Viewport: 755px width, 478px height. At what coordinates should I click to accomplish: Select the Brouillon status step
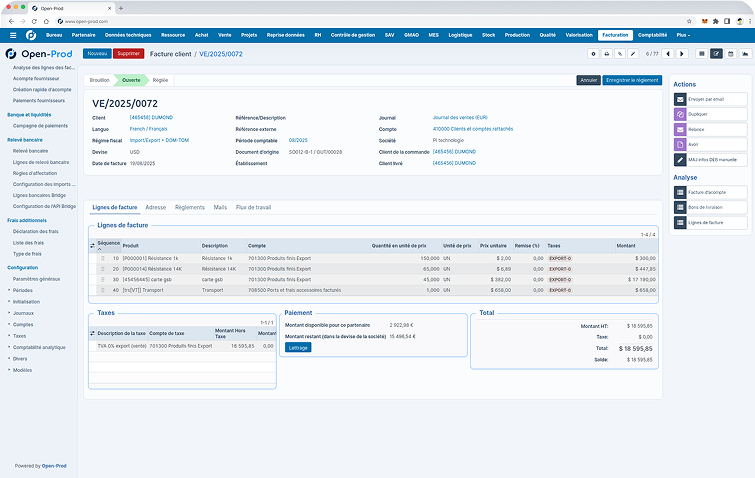tap(100, 80)
